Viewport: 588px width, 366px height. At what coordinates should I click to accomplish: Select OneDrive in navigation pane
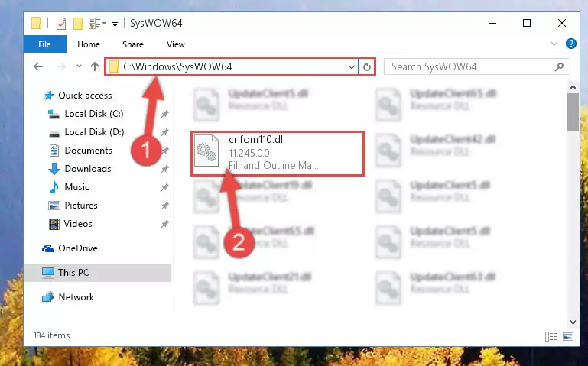click(x=78, y=248)
